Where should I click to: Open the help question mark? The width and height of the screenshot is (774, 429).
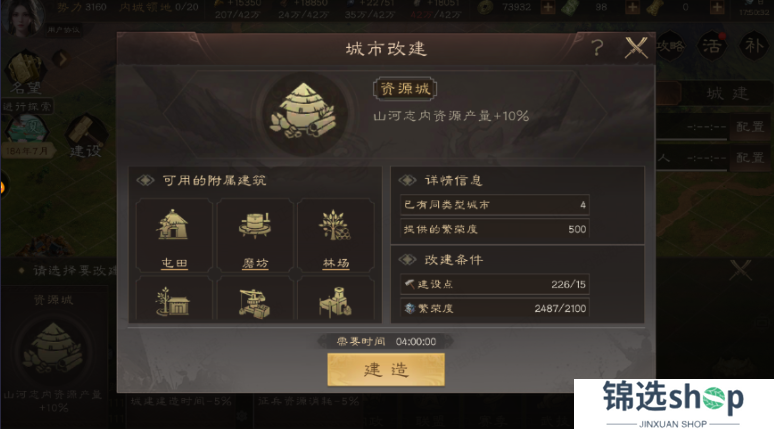tap(597, 48)
